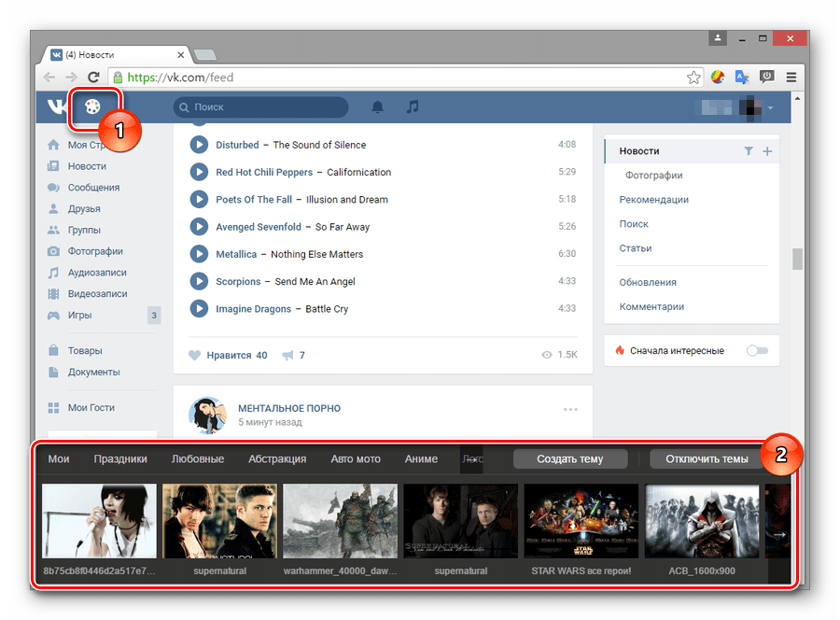
Task: Click Создать тему button
Action: [570, 459]
